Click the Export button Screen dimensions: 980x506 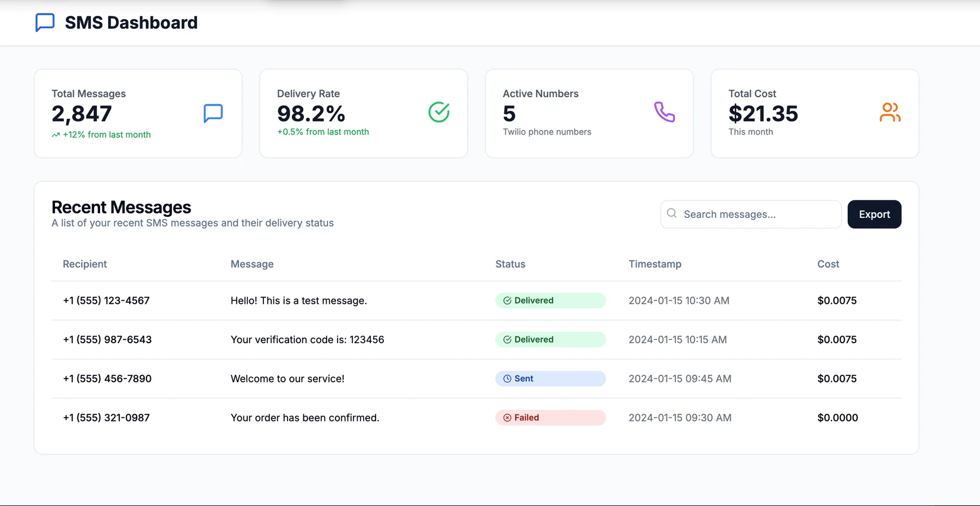coord(874,214)
